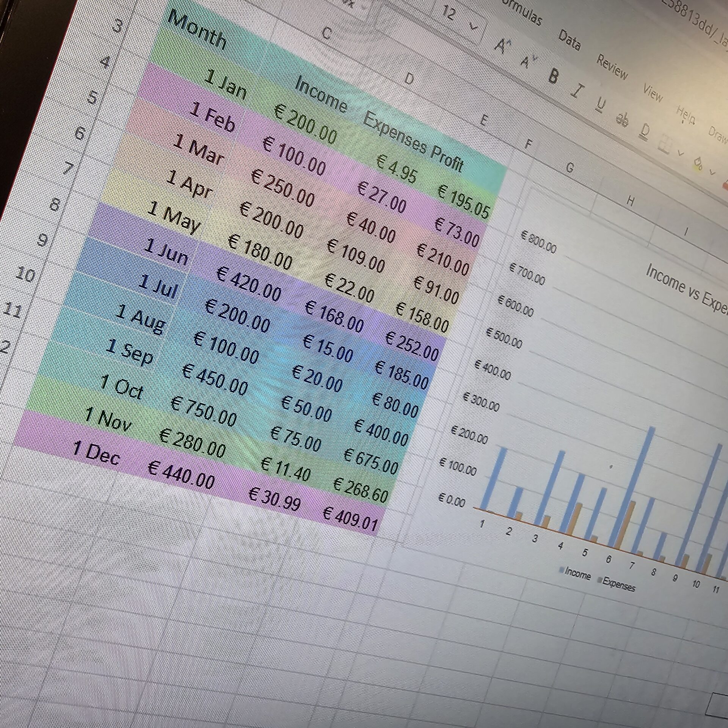The width and height of the screenshot is (728, 728).
Task: Open the Data ribbon tab
Action: click(x=569, y=40)
